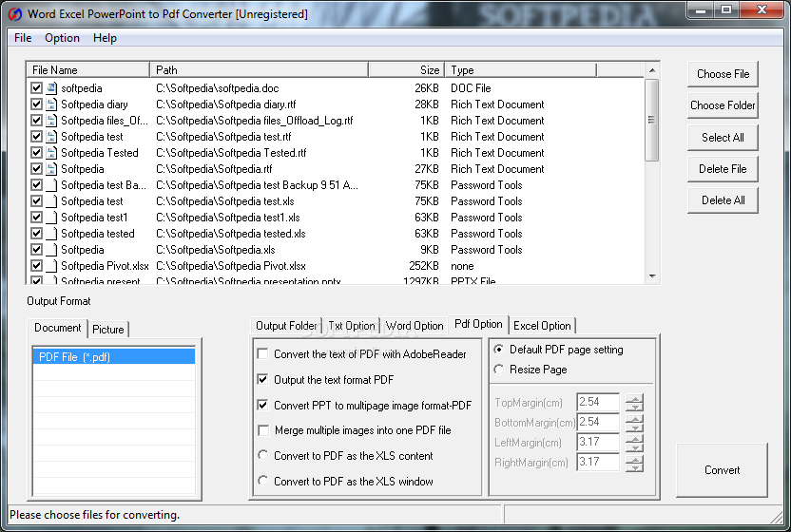This screenshot has height=532, width=791.
Task: Click the BottomMargin(cm) input field
Action: [598, 422]
